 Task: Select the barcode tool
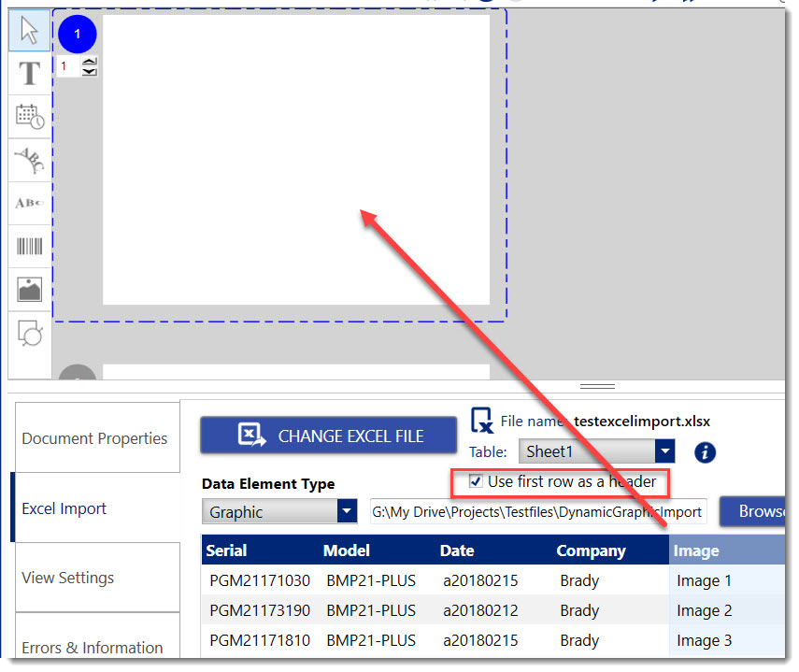[29, 247]
